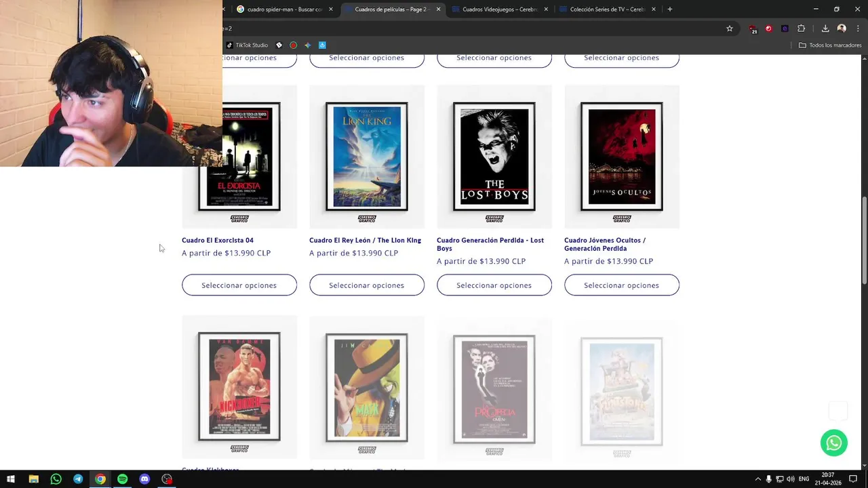The image size is (868, 488).
Task: Open the diamond-shaped bookmark icon
Action: [279, 45]
